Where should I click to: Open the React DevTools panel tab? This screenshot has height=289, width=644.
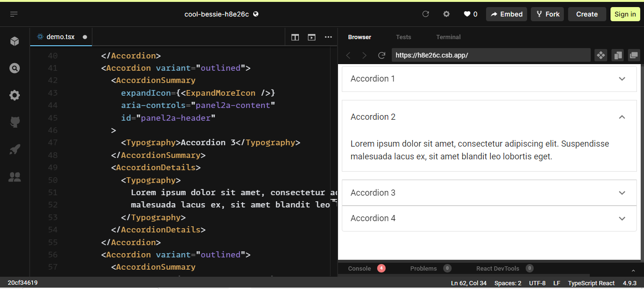click(x=497, y=268)
